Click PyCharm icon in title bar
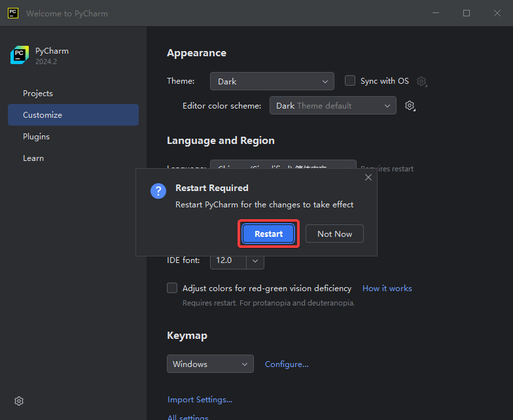The width and height of the screenshot is (513, 420). click(13, 13)
